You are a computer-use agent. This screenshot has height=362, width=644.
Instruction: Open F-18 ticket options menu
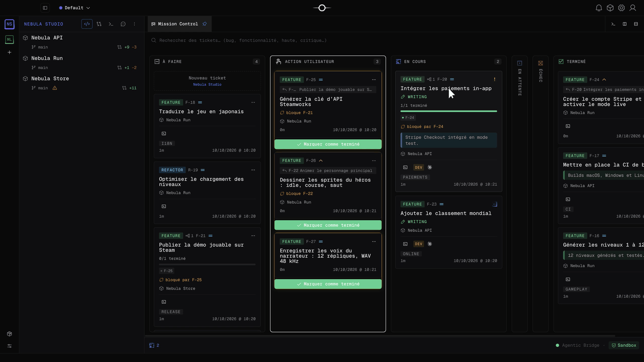(x=253, y=103)
